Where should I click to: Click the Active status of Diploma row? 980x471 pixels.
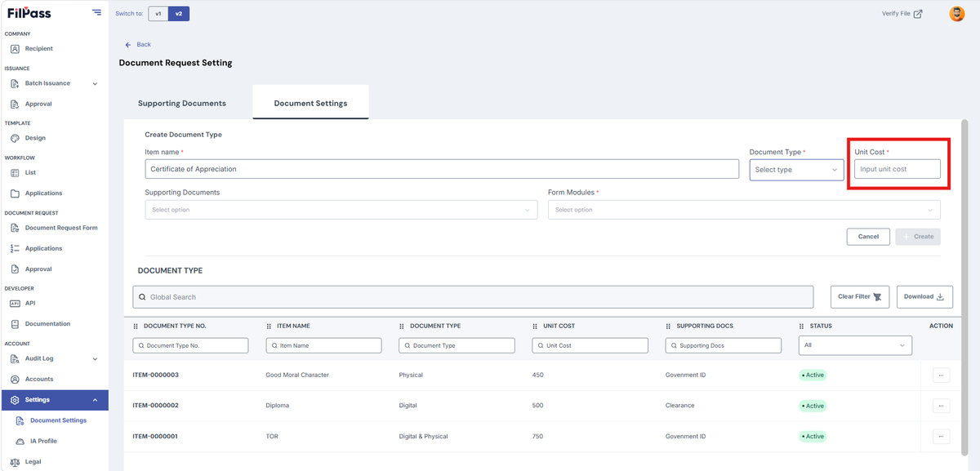[813, 406]
